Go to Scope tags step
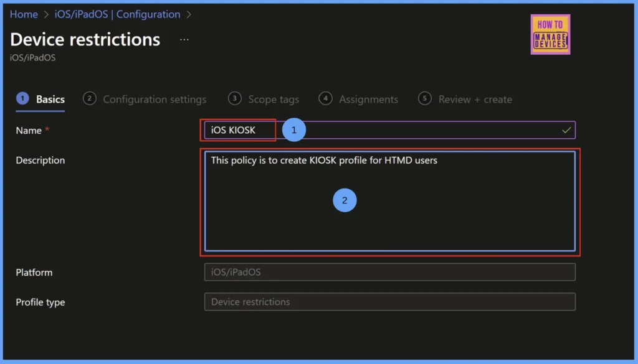This screenshot has width=638, height=364. pos(264,99)
